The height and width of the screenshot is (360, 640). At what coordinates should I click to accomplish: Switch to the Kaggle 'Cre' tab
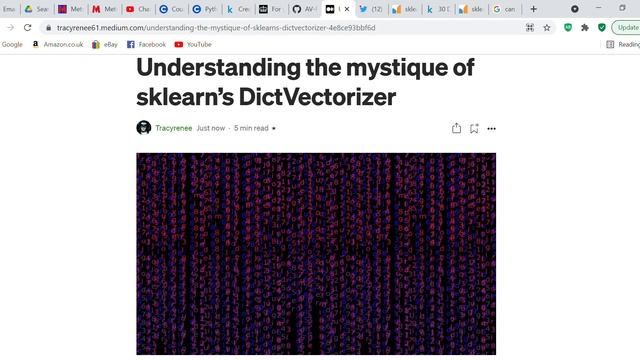[238, 9]
